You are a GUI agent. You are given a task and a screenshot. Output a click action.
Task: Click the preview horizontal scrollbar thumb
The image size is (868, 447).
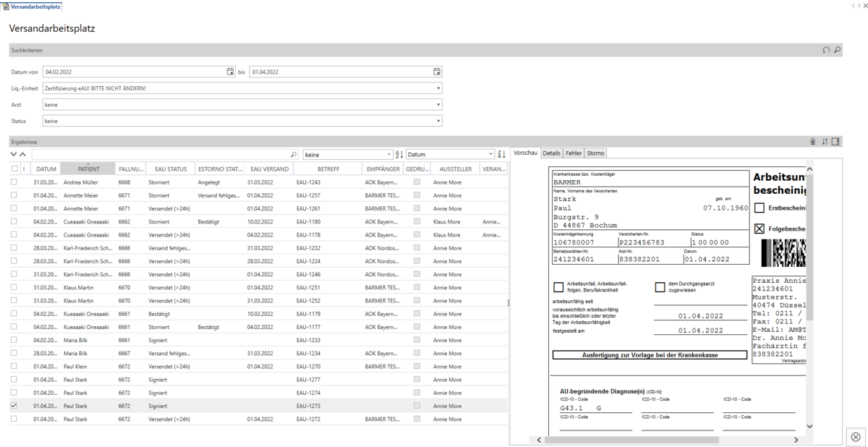pyautogui.click(x=633, y=440)
